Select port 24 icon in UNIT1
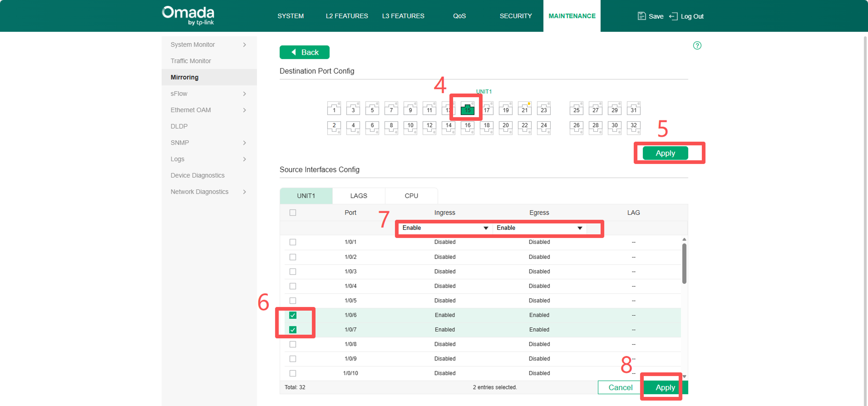868x406 pixels. 544,128
